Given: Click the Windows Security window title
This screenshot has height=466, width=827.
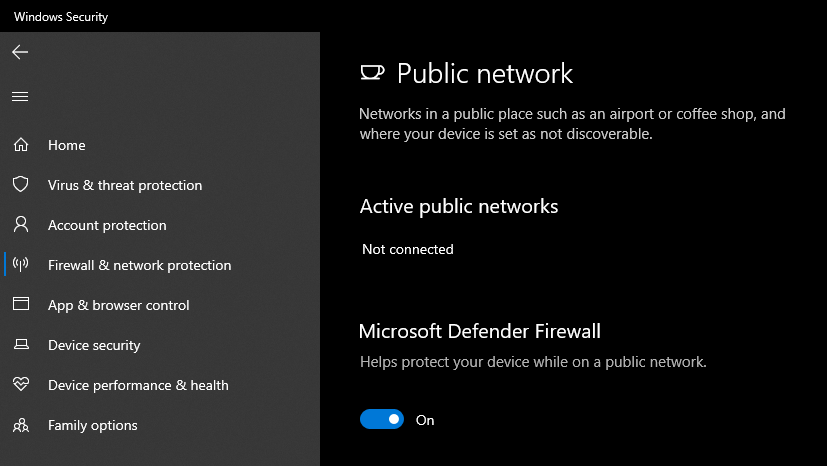Looking at the screenshot, I should [61, 17].
